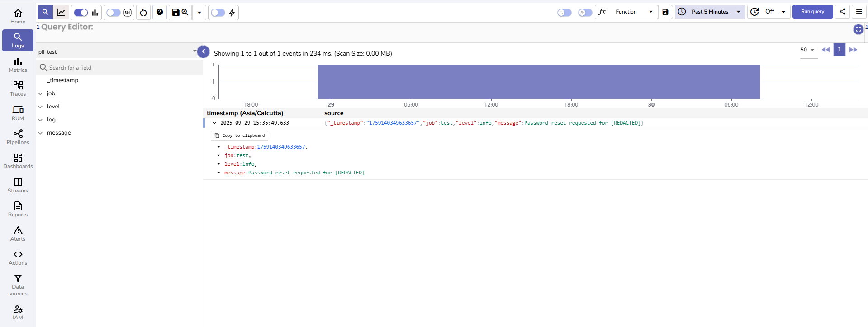Select Streams in the navigation sidebar
Image resolution: width=868 pixels, height=327 pixels.
click(x=18, y=186)
